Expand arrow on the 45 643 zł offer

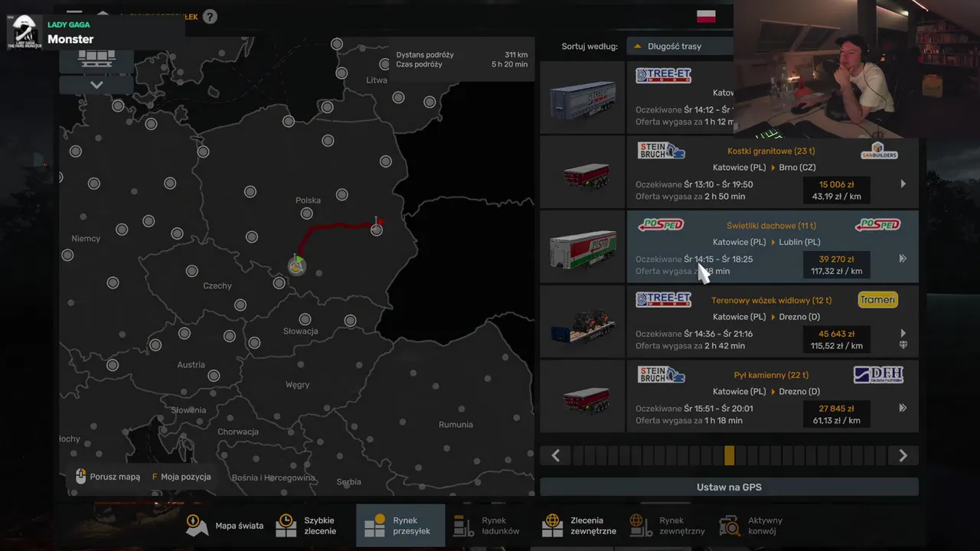tap(903, 333)
